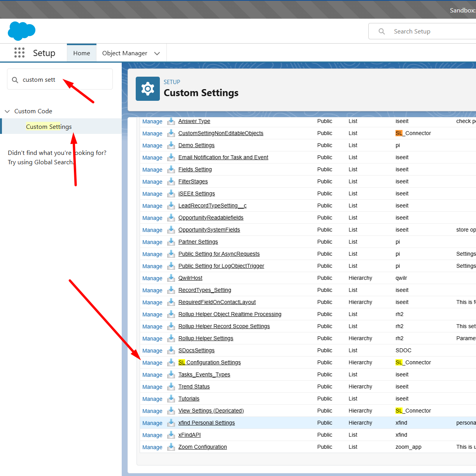Click the Quick Find magnifier icon

click(15, 80)
